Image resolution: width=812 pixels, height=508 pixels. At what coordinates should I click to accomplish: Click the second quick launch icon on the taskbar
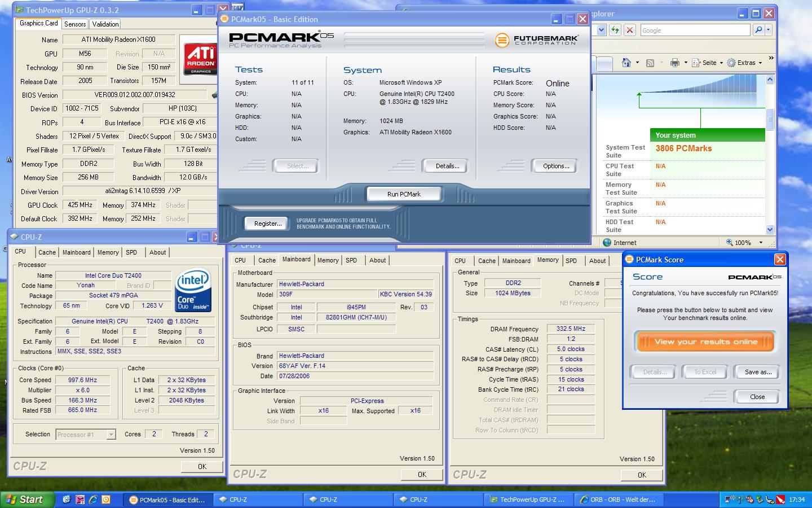pos(80,500)
